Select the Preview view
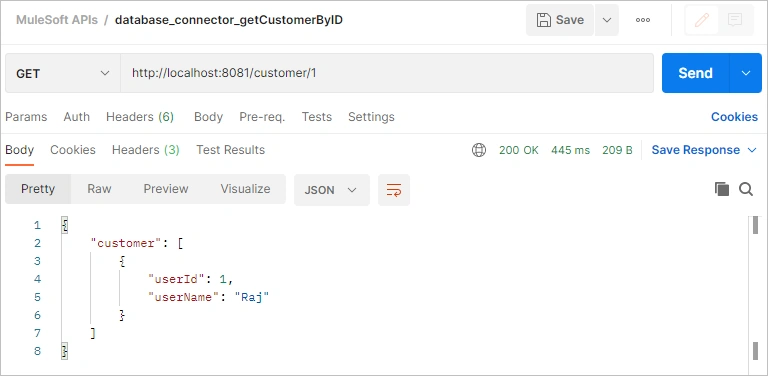 (166, 189)
